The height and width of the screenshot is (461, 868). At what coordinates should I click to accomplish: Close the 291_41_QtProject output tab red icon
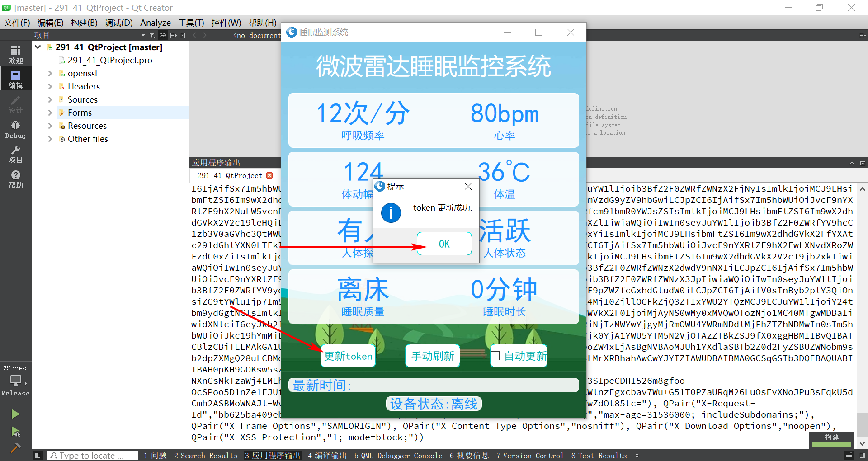coord(269,175)
